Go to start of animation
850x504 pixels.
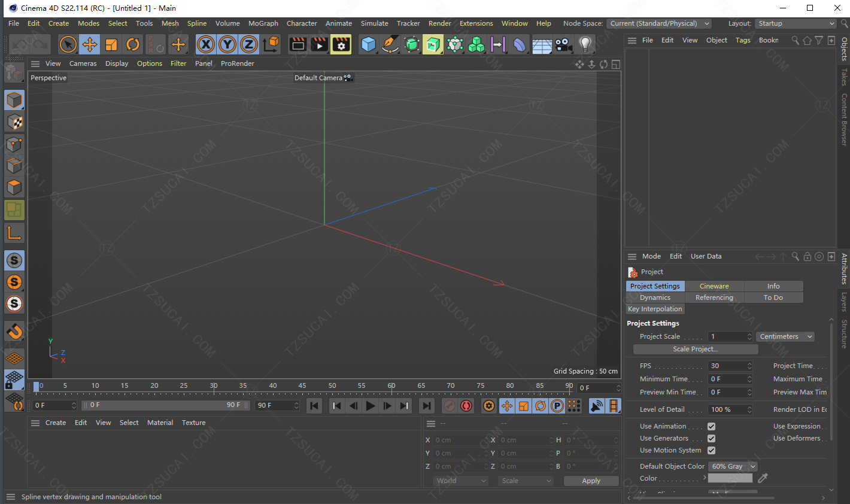coord(314,406)
